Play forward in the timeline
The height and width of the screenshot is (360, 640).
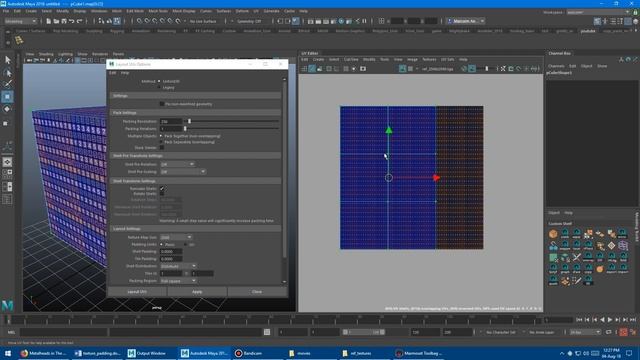[x=610, y=320]
